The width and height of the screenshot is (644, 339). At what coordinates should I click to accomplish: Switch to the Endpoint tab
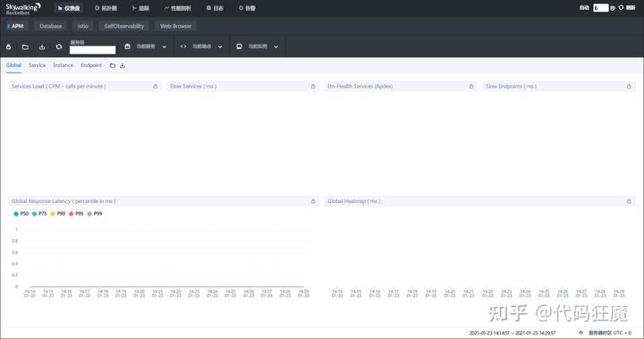tap(91, 65)
